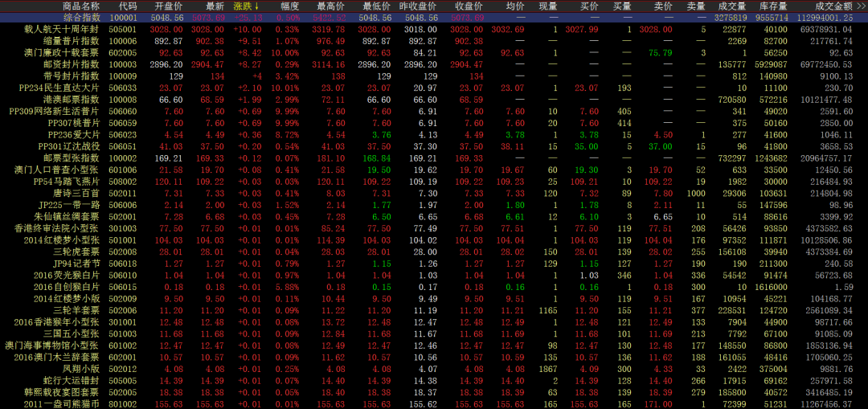The height and width of the screenshot is (409, 868).
Task: Sort by 开盘价 column header
Action: click(x=169, y=6)
